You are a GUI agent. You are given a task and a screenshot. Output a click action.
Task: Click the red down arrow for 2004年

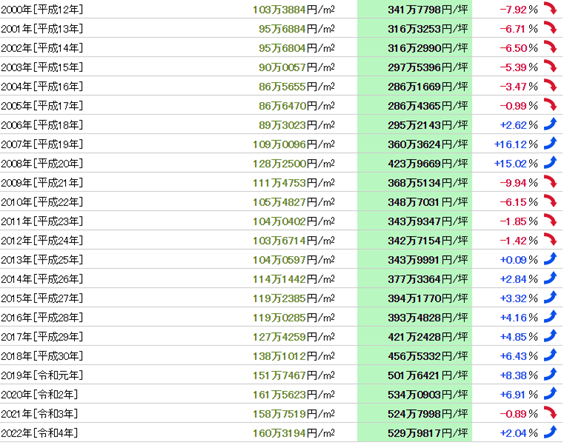click(550, 86)
